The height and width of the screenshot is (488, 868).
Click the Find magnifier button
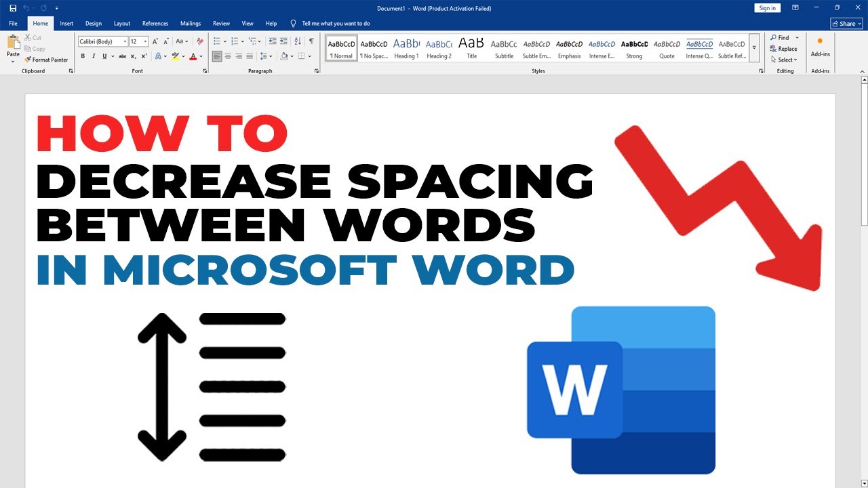point(781,38)
